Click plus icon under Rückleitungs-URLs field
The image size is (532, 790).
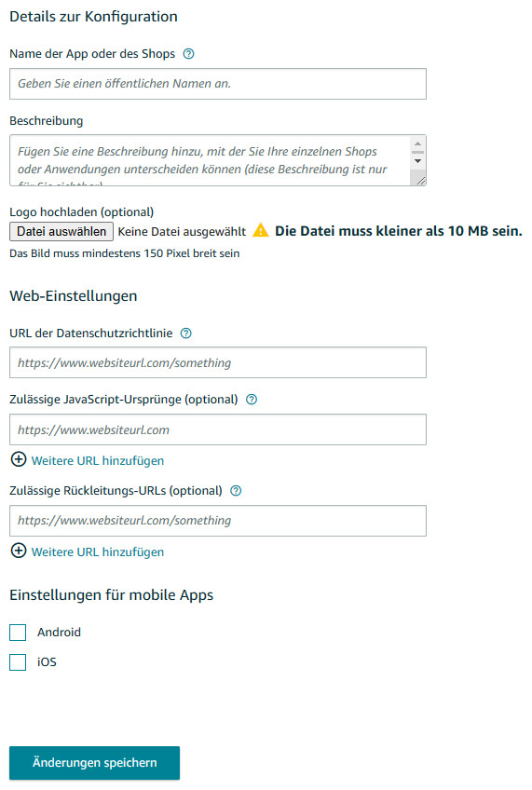pyautogui.click(x=19, y=551)
